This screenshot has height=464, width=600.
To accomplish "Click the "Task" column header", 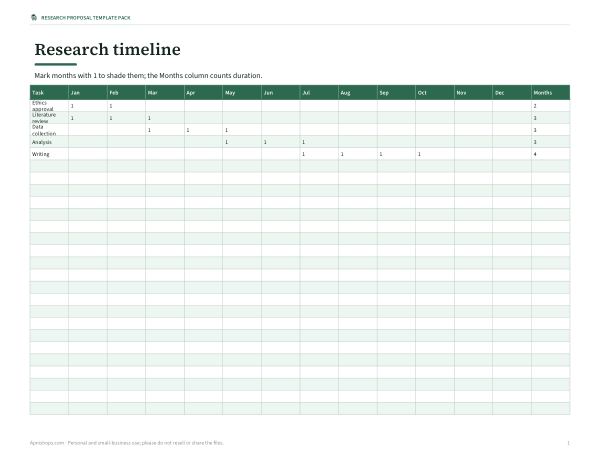I will coord(49,93).
